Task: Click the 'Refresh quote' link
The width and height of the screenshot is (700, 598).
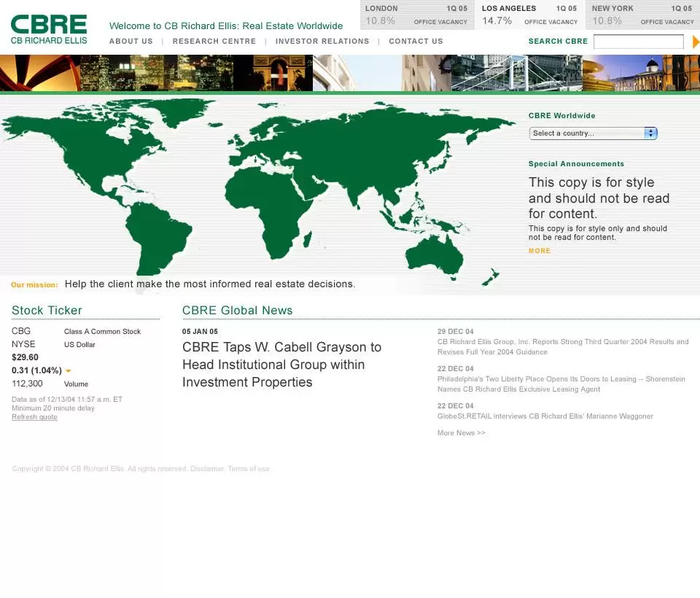Action: point(34,416)
